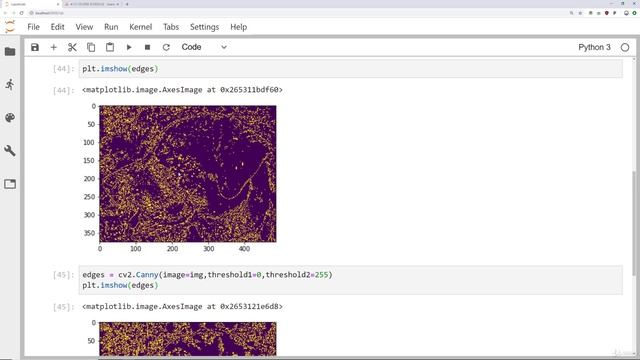
Task: Click the browser address bar
Action: [x=298, y=13]
